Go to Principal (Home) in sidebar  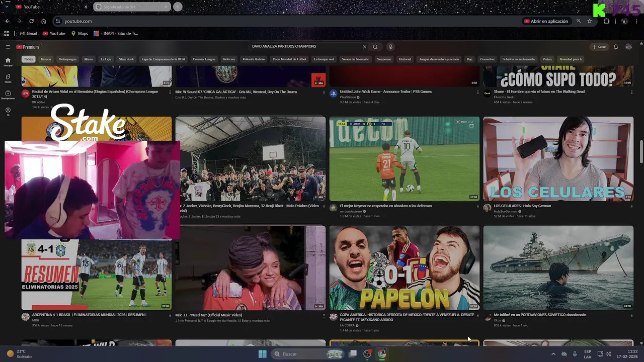(x=8, y=62)
